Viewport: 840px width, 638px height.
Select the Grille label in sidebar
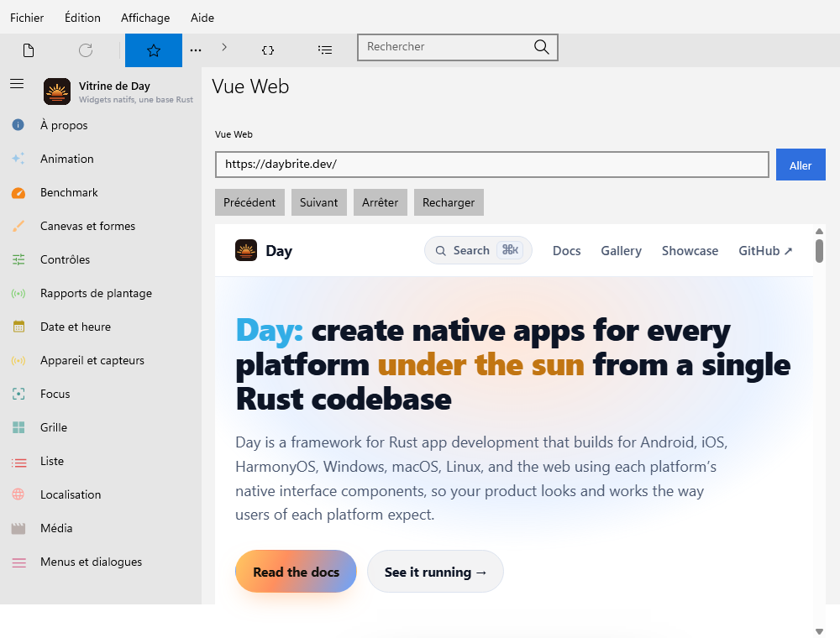click(x=54, y=427)
